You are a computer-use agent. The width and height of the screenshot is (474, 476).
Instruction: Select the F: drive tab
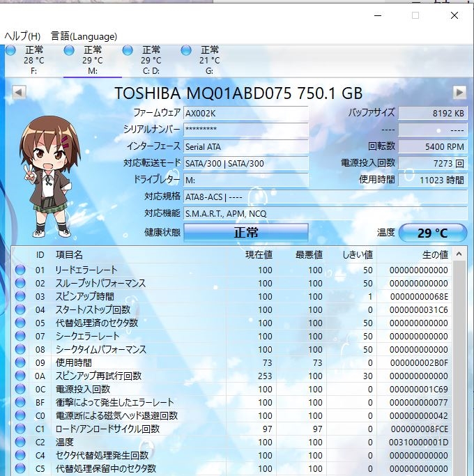[33, 61]
